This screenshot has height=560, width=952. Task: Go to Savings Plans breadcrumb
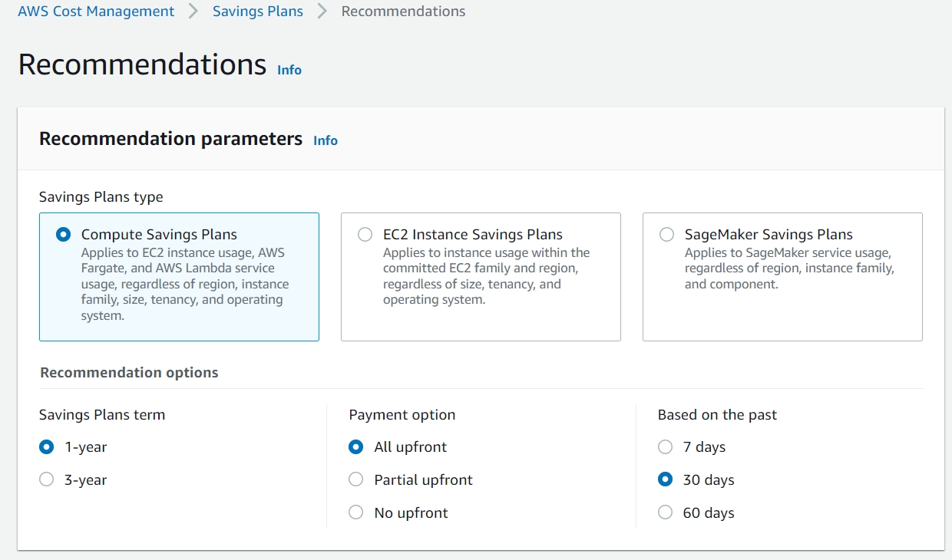pos(257,12)
